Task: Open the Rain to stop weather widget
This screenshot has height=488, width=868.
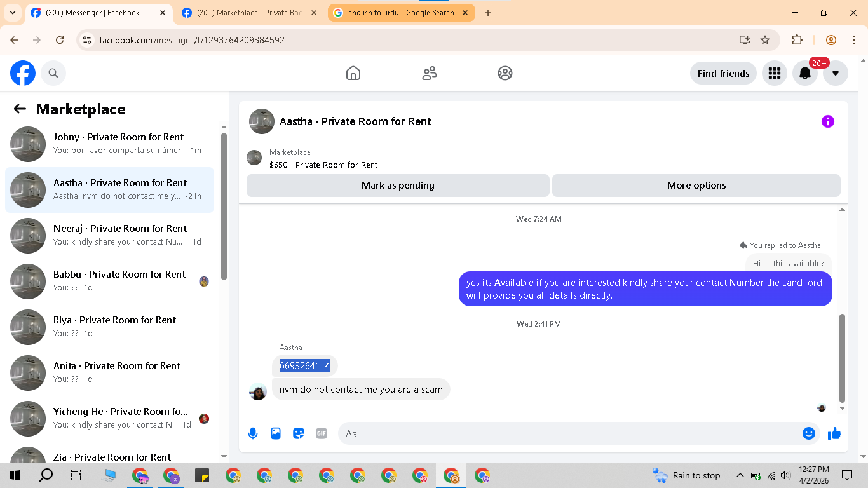Action: click(686, 475)
